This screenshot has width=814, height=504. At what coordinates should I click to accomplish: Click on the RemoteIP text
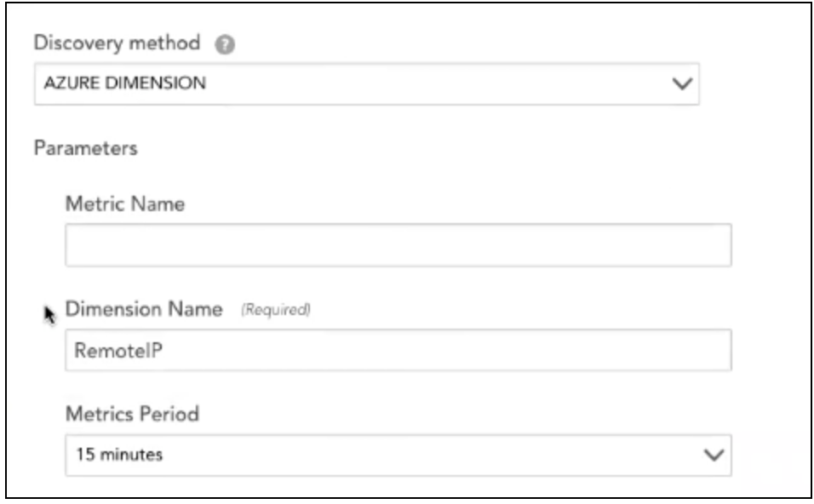118,351
